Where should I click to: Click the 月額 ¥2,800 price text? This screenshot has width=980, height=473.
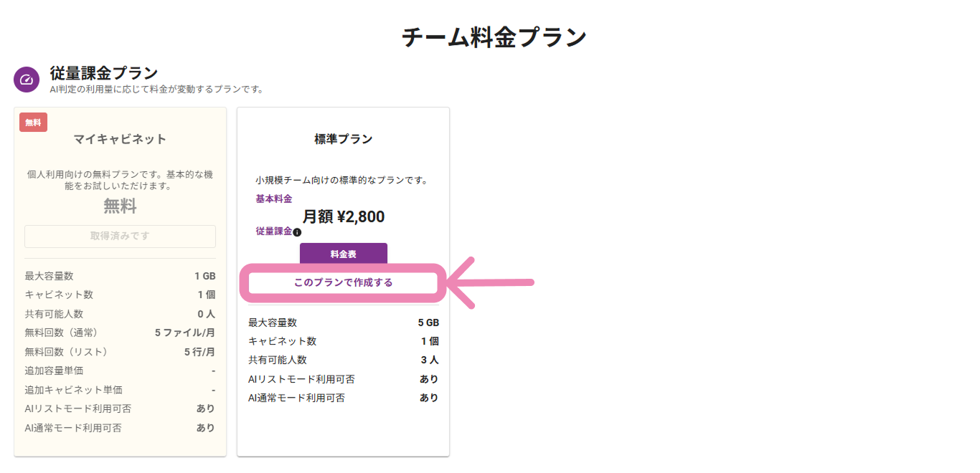(343, 216)
